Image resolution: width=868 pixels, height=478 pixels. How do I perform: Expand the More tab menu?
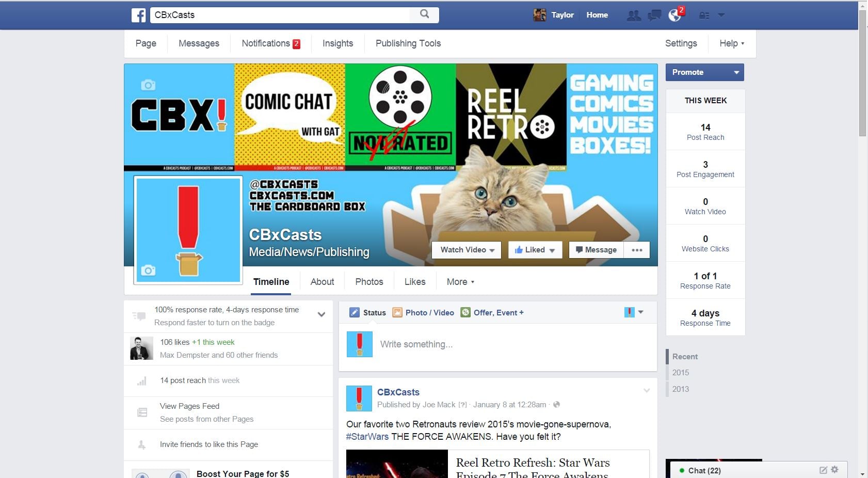(460, 282)
